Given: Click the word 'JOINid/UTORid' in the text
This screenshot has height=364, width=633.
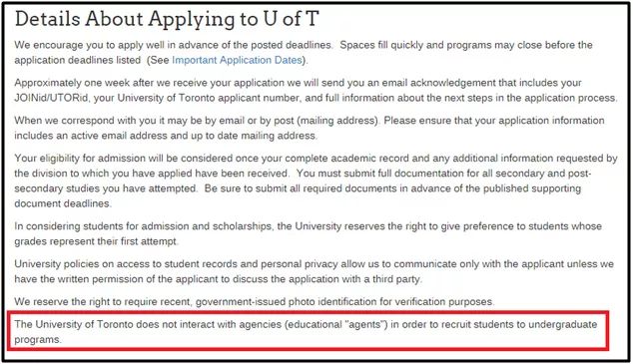Looking at the screenshot, I should 51,98.
